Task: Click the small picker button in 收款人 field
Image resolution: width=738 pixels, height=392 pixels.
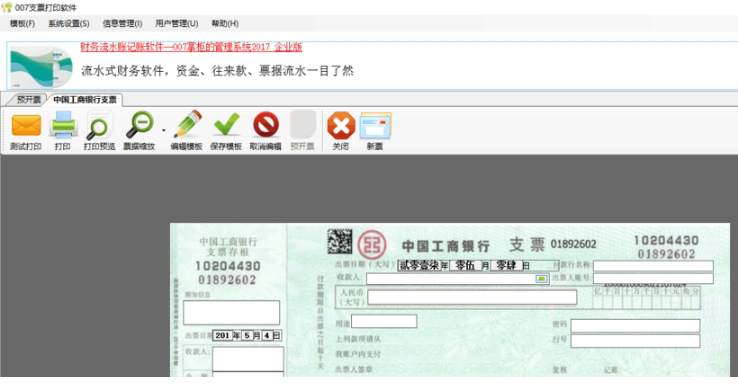Action: pyautogui.click(x=541, y=279)
